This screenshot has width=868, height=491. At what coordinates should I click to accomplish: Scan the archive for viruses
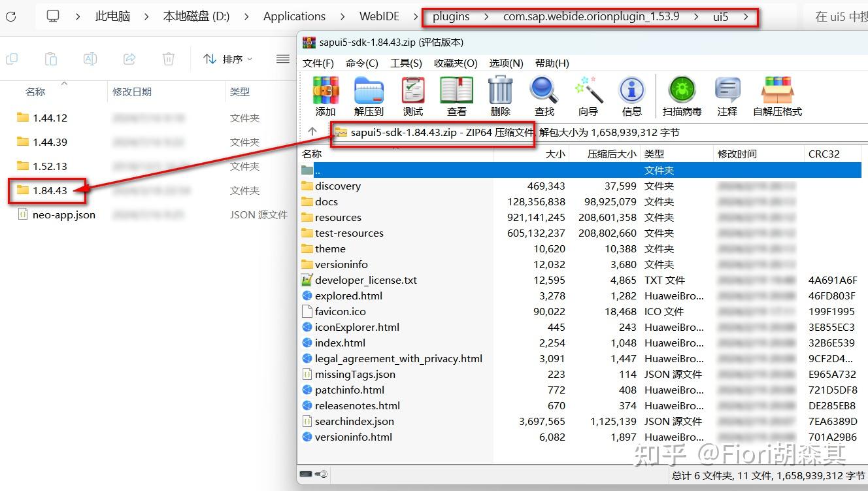(682, 95)
